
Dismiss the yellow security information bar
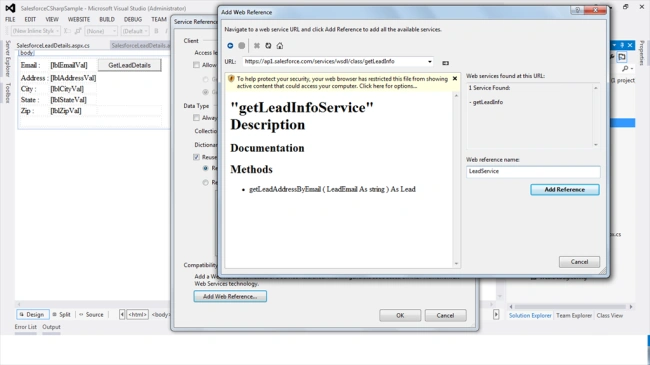455,78
